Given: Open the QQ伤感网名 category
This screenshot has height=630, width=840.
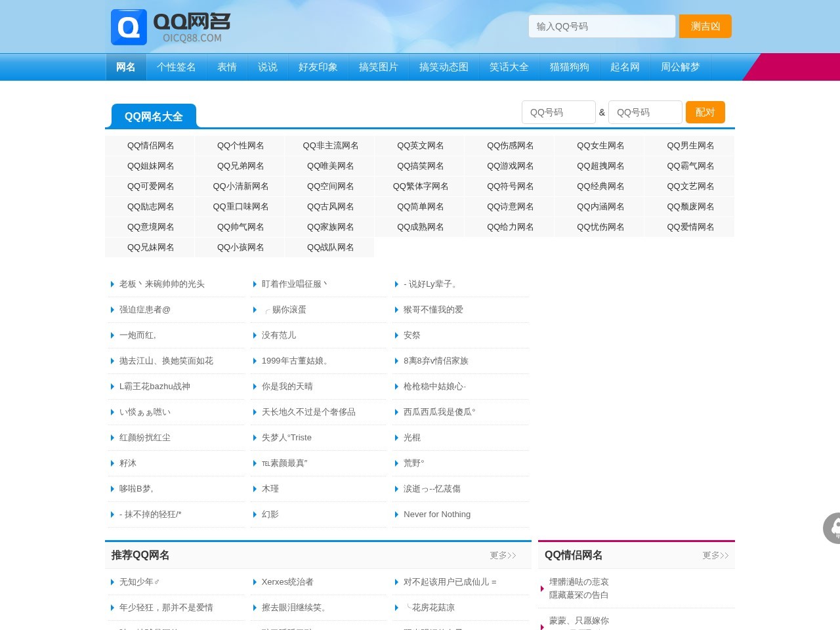Looking at the screenshot, I should pyautogui.click(x=511, y=146).
